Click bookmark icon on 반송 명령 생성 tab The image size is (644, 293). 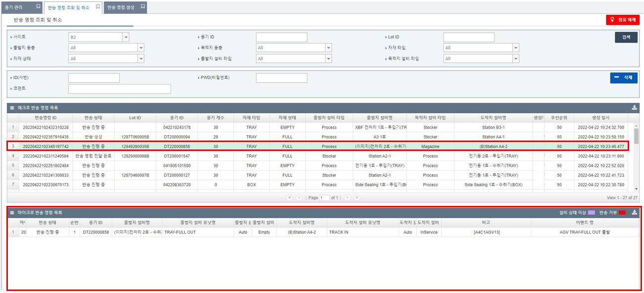pyautogui.click(x=143, y=7)
